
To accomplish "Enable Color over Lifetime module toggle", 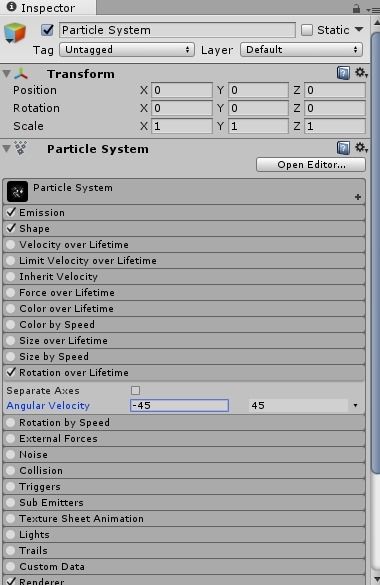I will pos(11,309).
